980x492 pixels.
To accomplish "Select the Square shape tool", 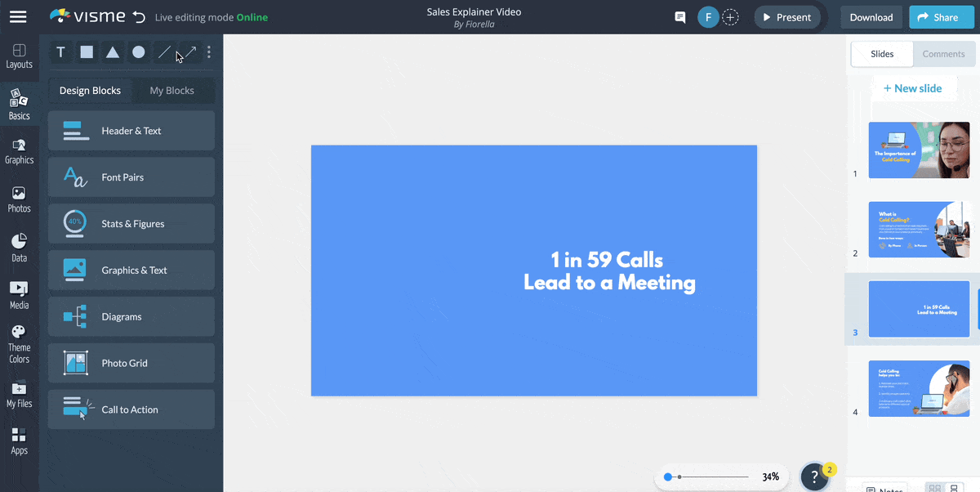I will [x=87, y=51].
